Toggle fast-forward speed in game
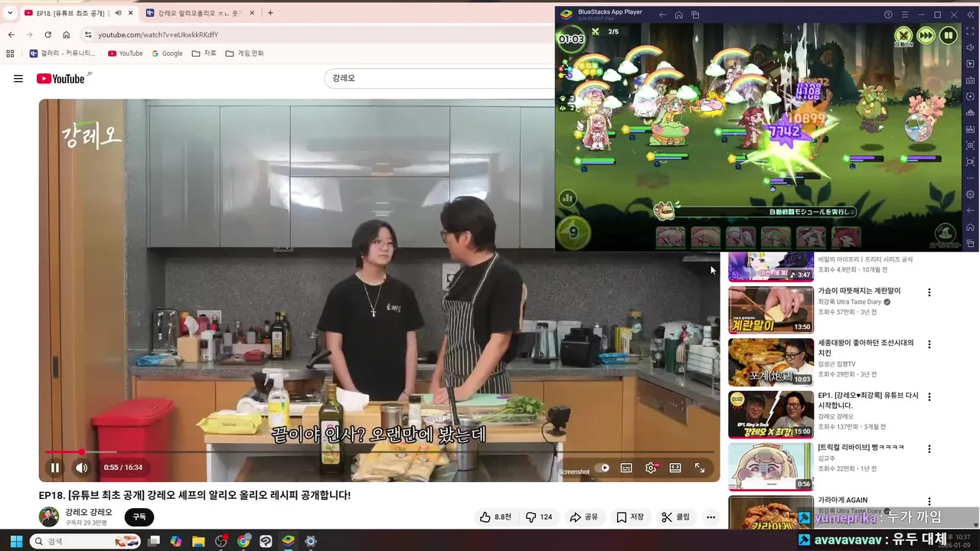This screenshot has width=980, height=551. [926, 35]
